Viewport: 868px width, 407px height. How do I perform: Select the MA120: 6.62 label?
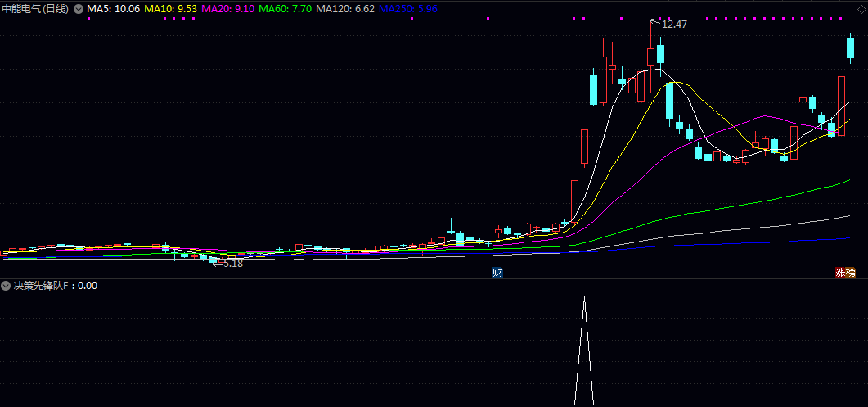(x=345, y=9)
